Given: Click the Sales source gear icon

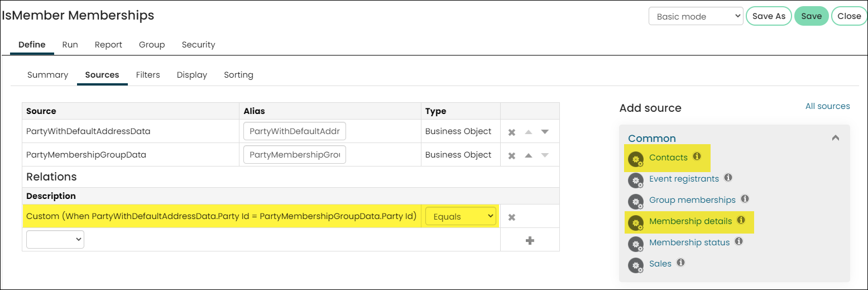Looking at the screenshot, I should click(x=636, y=265).
